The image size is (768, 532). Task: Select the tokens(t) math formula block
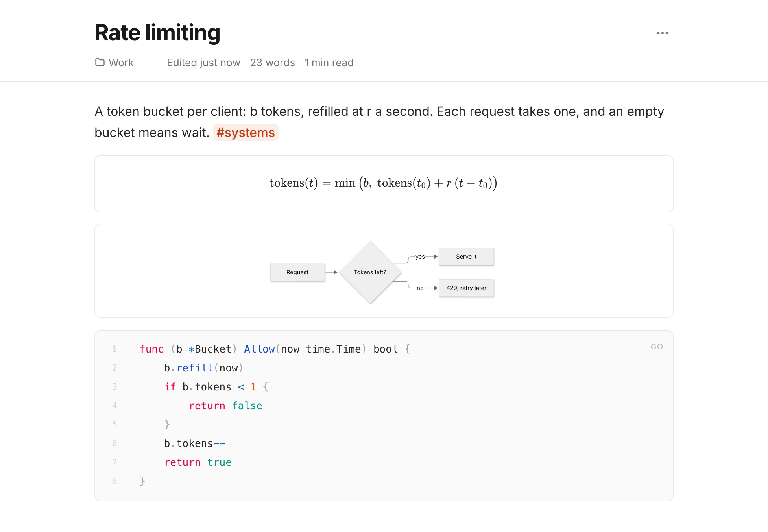pos(384,183)
